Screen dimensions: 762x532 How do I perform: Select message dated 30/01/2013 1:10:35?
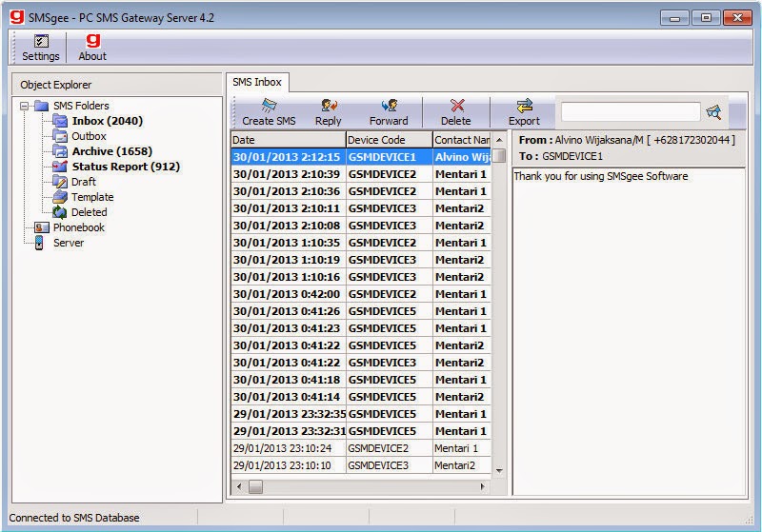pos(361,243)
